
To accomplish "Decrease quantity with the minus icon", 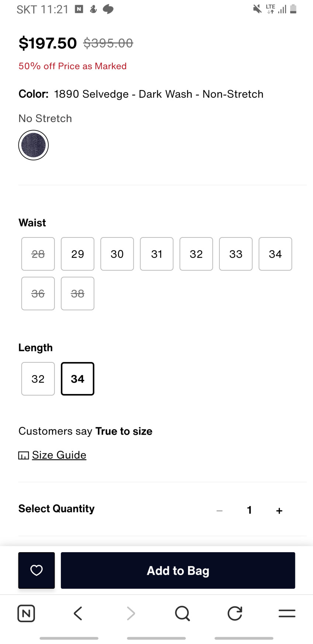I will (x=219, y=511).
